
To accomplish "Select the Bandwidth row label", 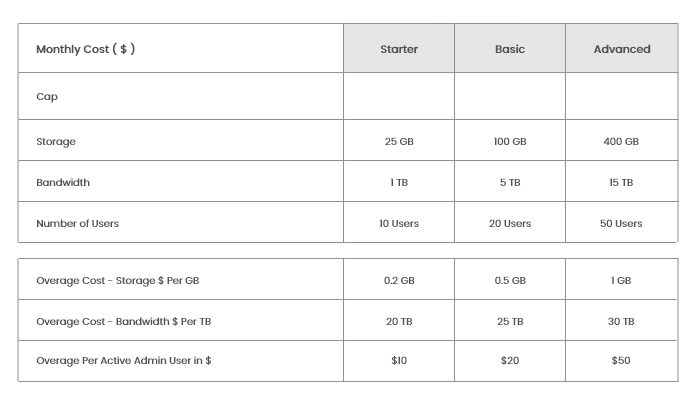I will click(x=62, y=183).
